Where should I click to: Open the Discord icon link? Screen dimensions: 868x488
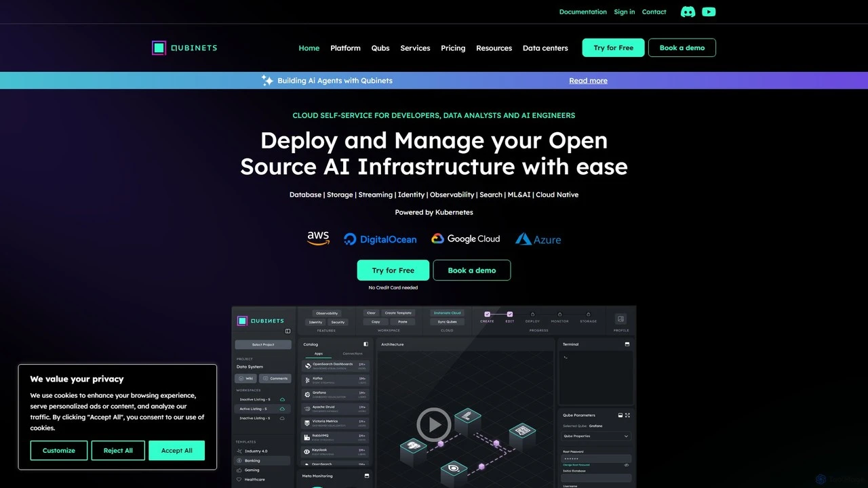688,12
